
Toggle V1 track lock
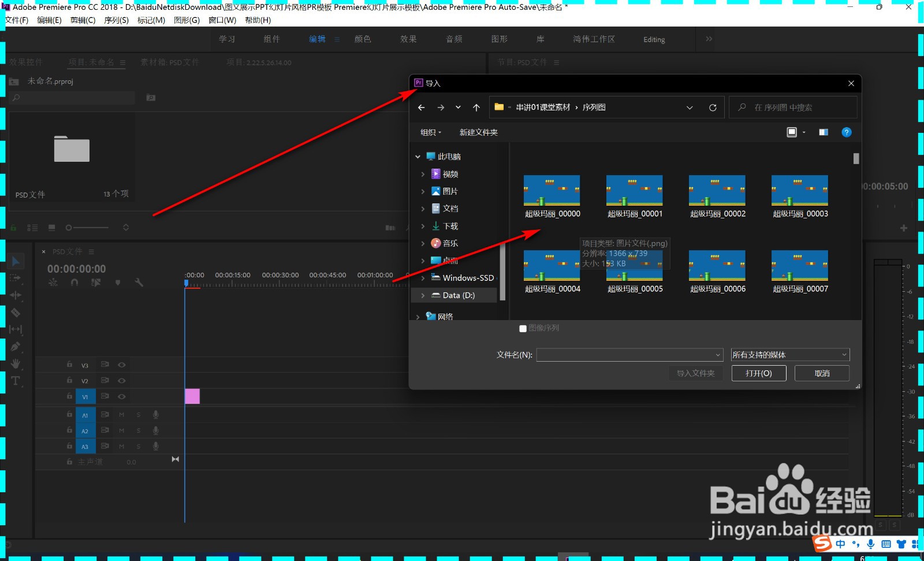click(69, 396)
